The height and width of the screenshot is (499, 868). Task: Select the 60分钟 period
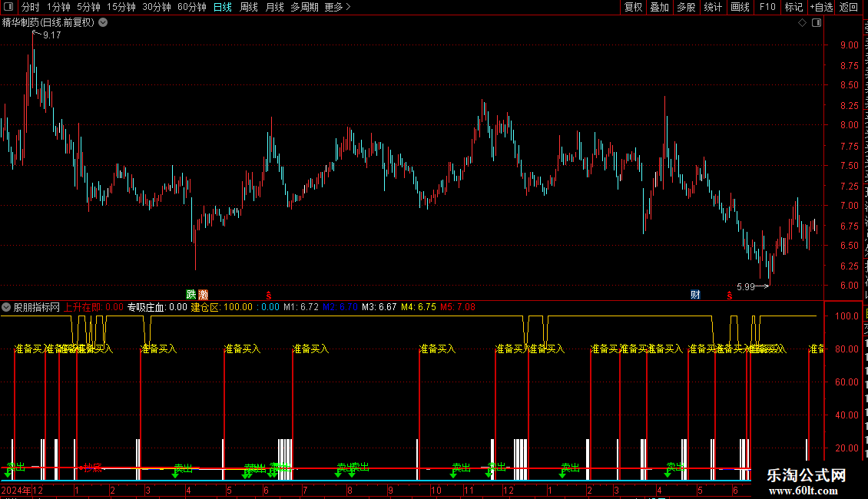[191, 7]
